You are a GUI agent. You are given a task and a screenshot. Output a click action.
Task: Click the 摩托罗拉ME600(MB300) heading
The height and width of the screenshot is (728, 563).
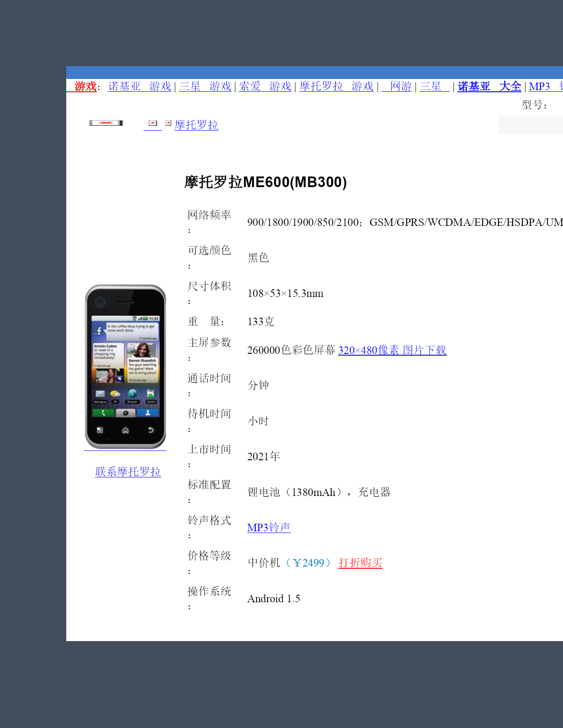coord(265,182)
